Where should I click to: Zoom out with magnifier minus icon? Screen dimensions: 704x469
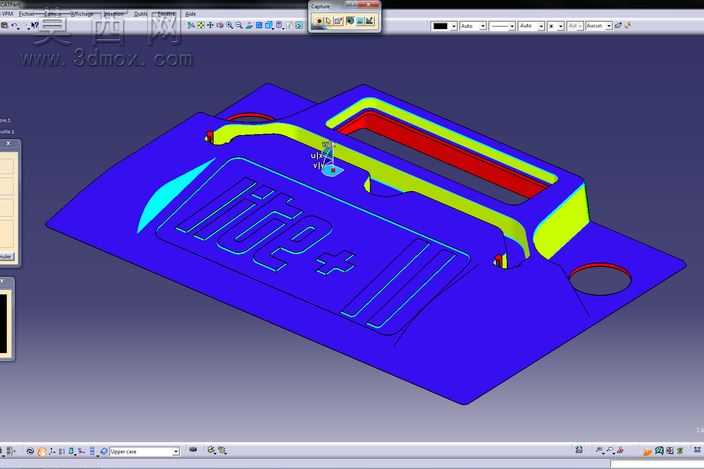coord(239,26)
